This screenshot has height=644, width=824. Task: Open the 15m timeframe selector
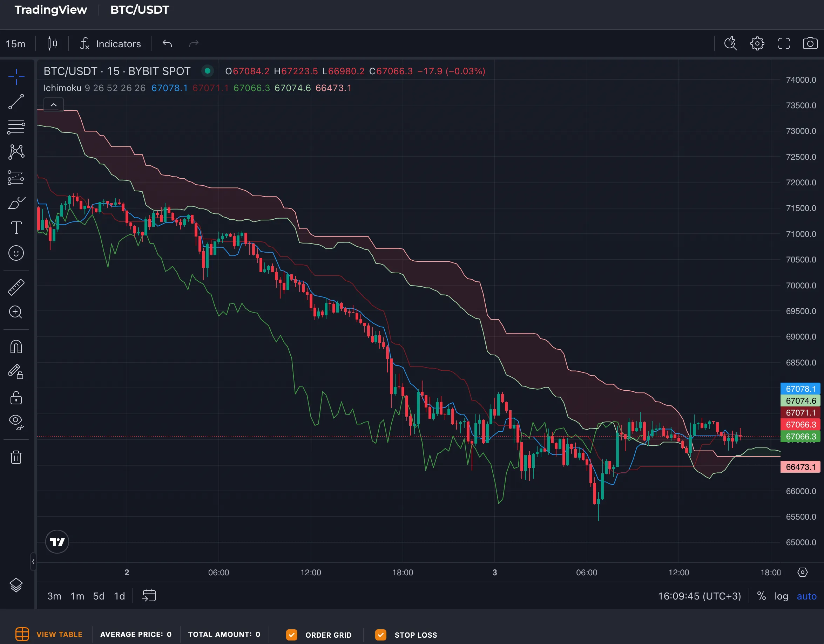click(15, 44)
